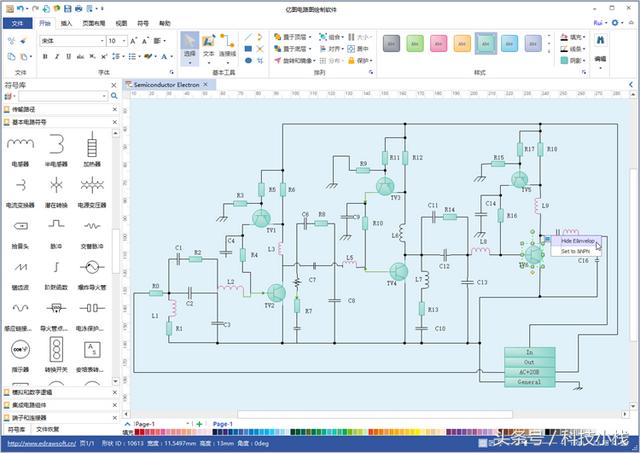
Task: Click the binoculars find icon
Action: point(600,40)
